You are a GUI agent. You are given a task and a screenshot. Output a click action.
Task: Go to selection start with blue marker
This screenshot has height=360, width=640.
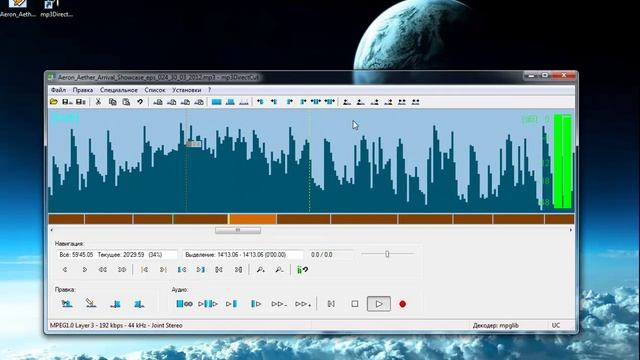pos(182,270)
